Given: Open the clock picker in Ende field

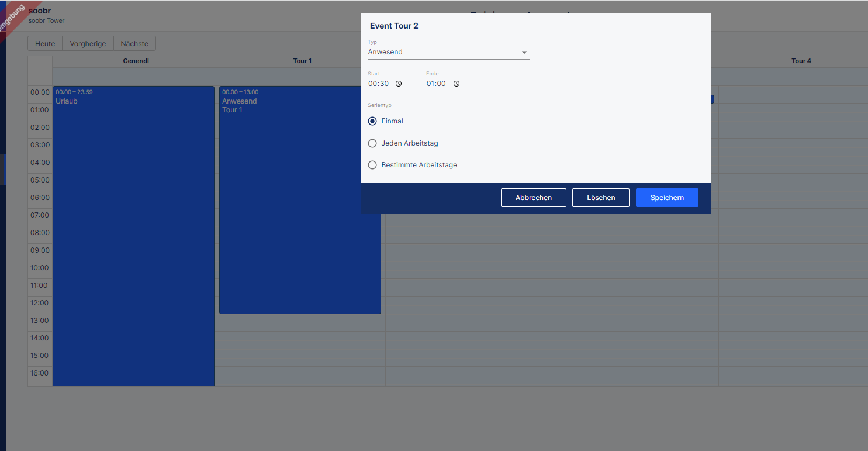Looking at the screenshot, I should [457, 84].
